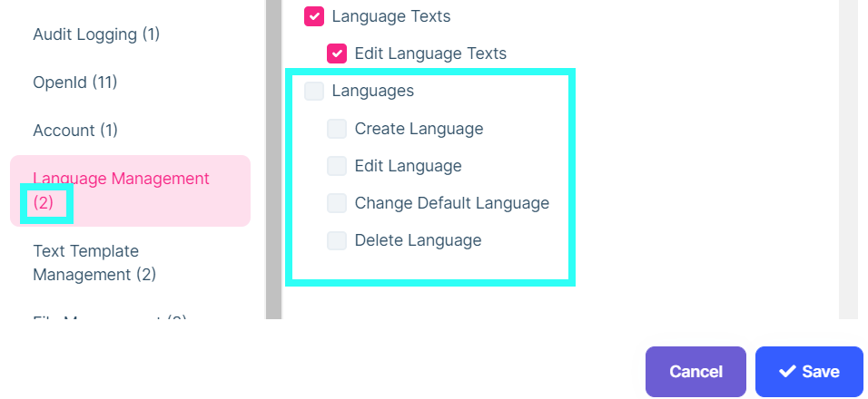The height and width of the screenshot is (399, 868).
Task: Switch to the OpenId permissions tab
Action: (x=75, y=83)
